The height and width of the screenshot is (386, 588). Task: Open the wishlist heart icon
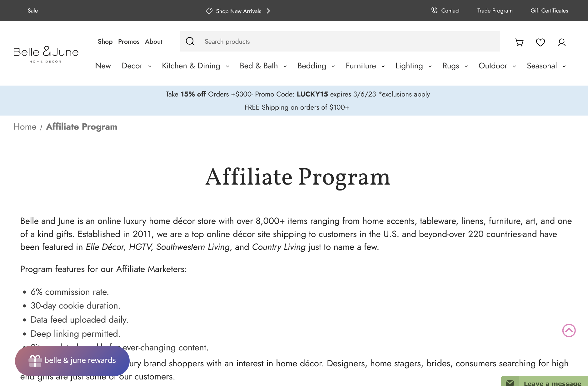(541, 42)
